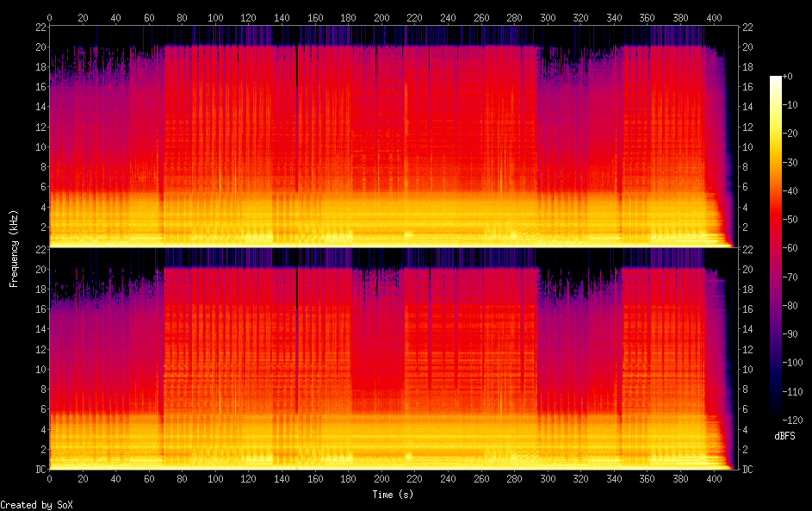Screen dimensions: 812x511
Task: Click the "Created by SoX" text
Action: (36, 505)
